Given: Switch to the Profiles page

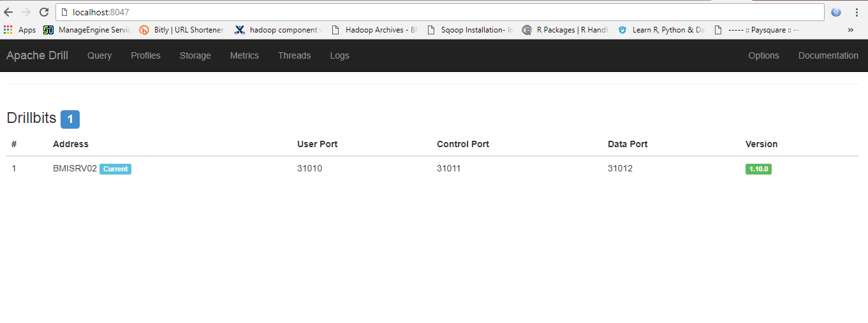Looking at the screenshot, I should pyautogui.click(x=145, y=55).
